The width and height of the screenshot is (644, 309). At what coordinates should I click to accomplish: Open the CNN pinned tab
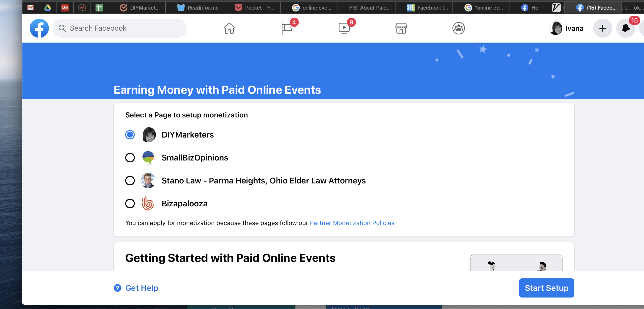click(x=65, y=8)
